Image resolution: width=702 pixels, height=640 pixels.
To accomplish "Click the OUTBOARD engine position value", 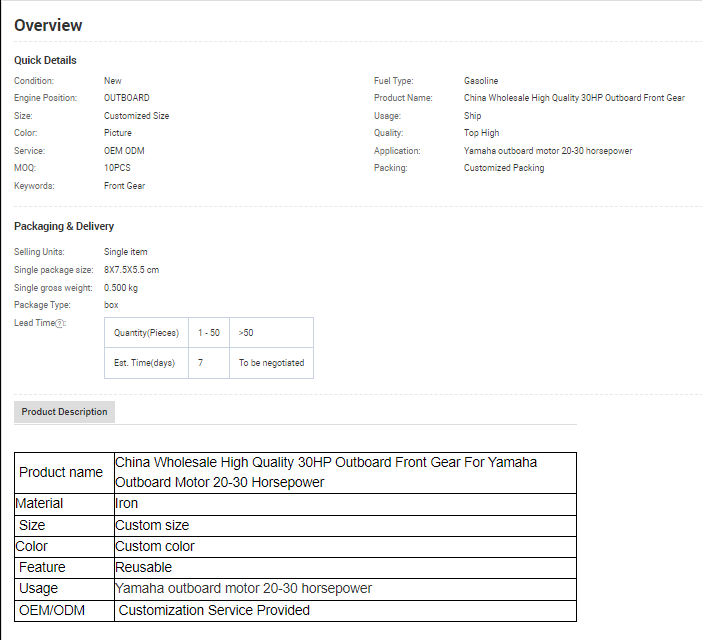I will [127, 98].
